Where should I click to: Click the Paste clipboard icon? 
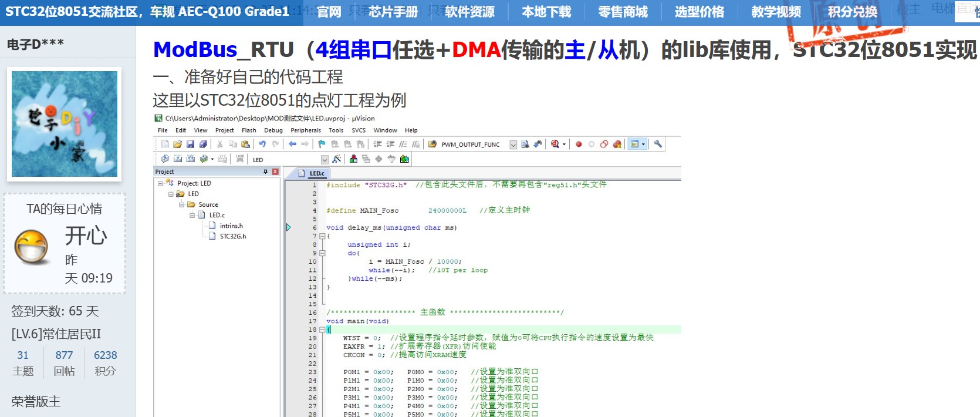point(245,144)
